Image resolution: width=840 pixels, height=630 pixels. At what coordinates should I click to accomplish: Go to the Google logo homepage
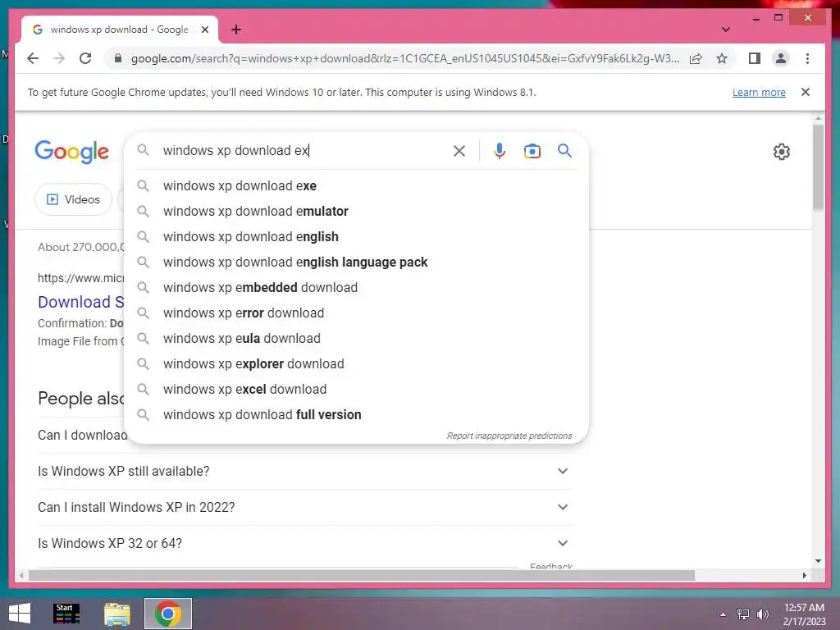click(72, 152)
